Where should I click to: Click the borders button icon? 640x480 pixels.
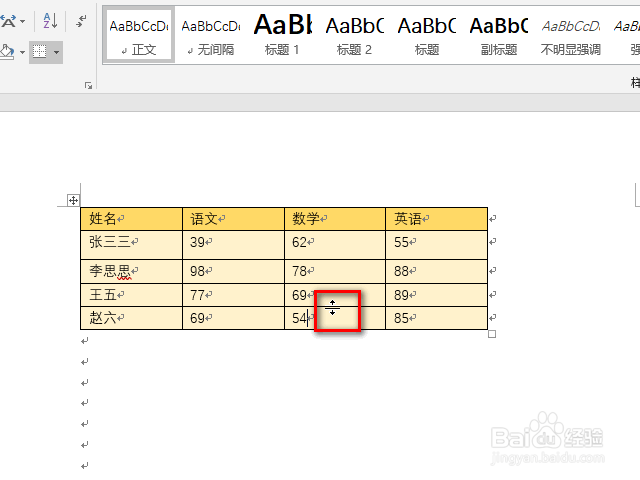pos(40,52)
